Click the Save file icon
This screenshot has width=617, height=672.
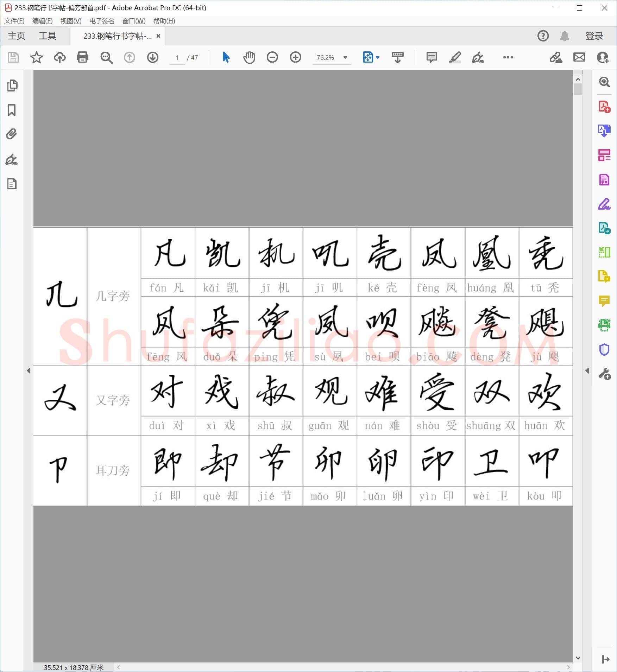[13, 57]
